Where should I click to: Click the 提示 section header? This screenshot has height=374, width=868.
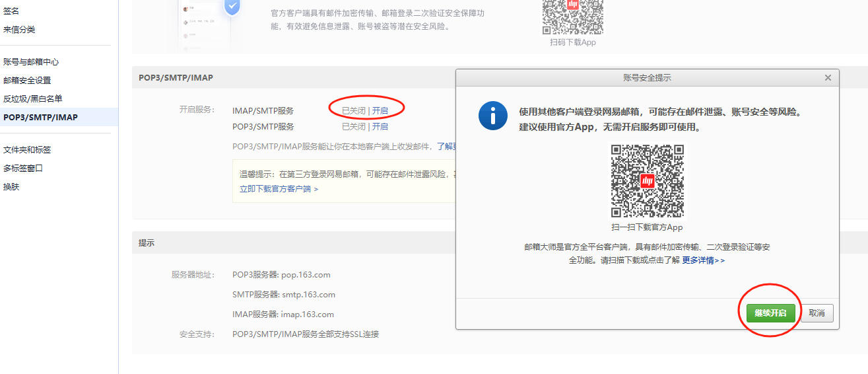[147, 243]
